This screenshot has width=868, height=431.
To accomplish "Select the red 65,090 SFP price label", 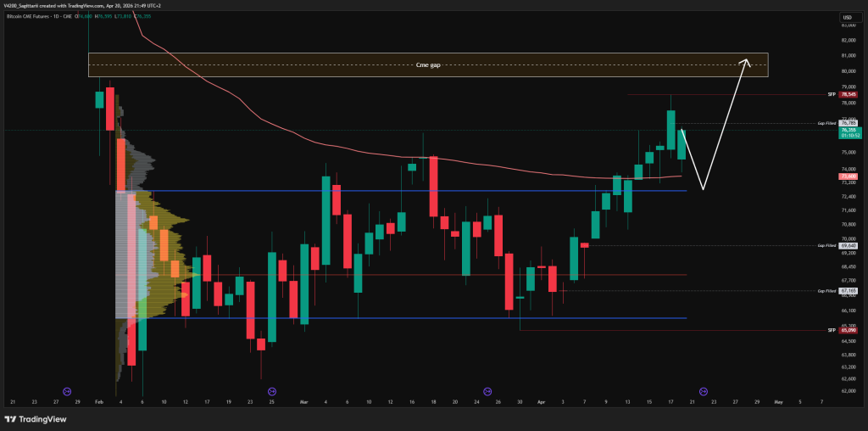I will coord(848,329).
